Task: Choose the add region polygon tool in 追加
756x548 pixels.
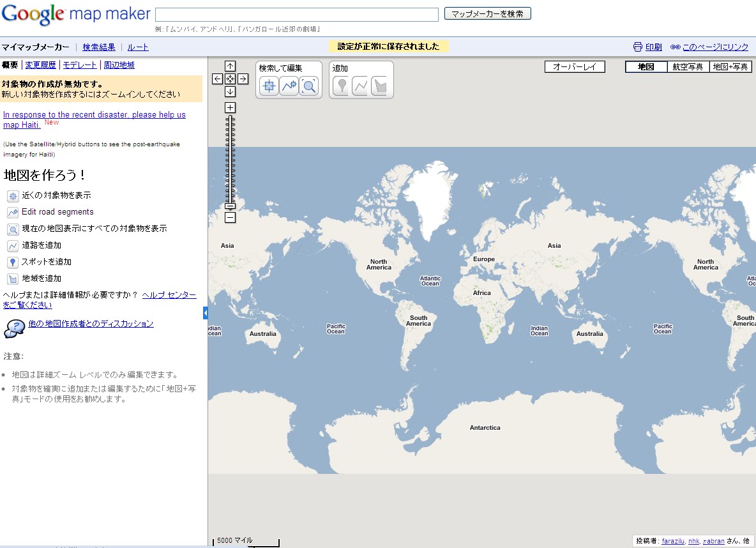Action: 380,86
